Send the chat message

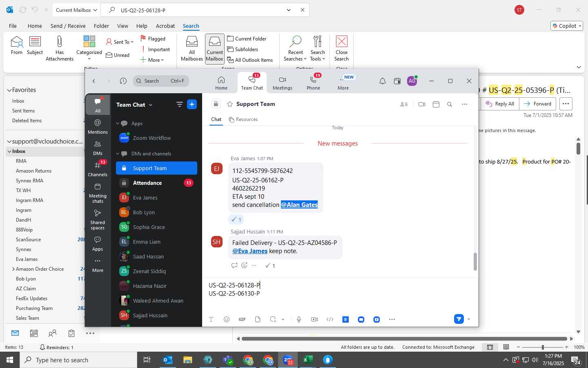point(459,319)
